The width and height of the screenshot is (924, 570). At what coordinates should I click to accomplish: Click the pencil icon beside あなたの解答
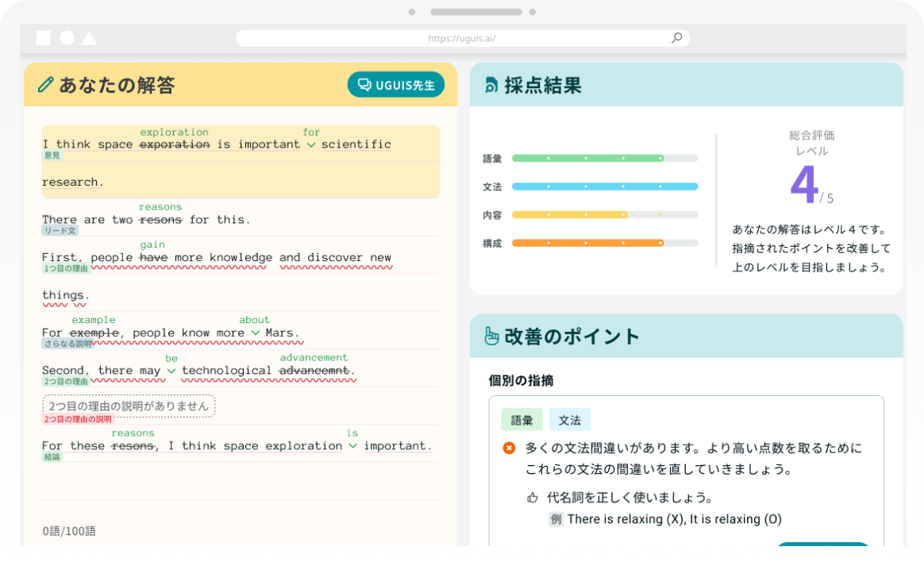[x=45, y=85]
